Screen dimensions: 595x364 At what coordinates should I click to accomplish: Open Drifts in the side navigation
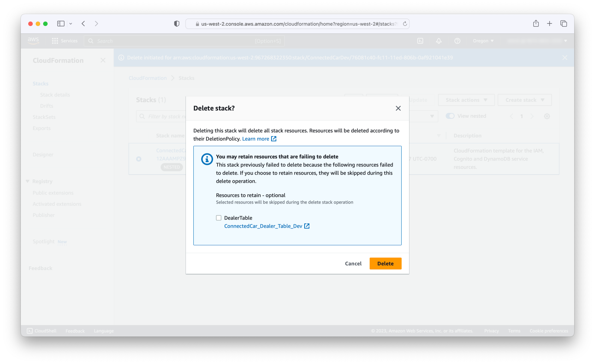47,106
